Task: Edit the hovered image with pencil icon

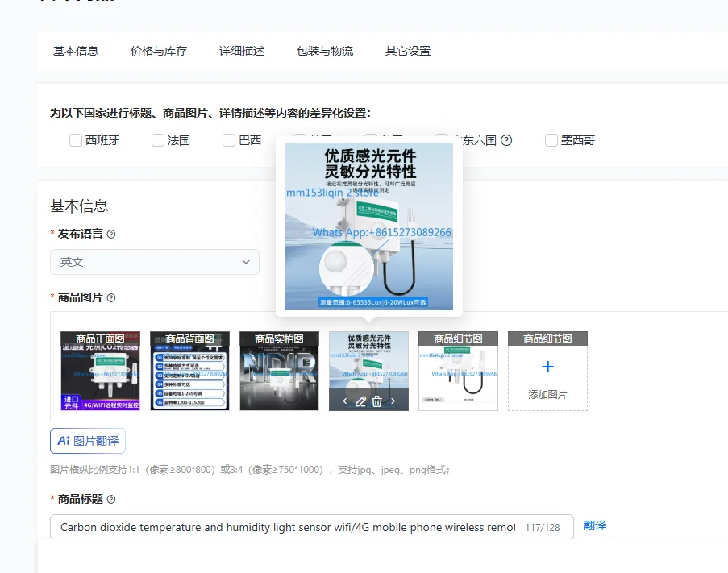Action: 360,401
